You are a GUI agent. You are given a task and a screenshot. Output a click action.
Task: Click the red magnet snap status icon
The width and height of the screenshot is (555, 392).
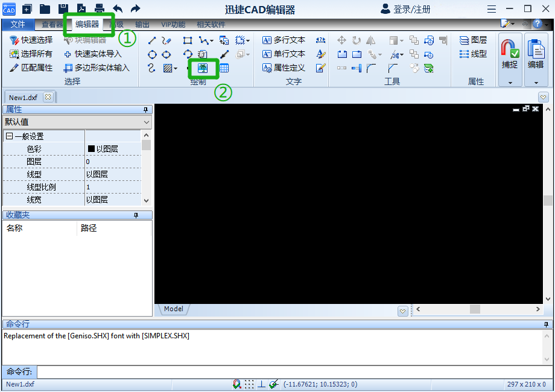(x=237, y=384)
